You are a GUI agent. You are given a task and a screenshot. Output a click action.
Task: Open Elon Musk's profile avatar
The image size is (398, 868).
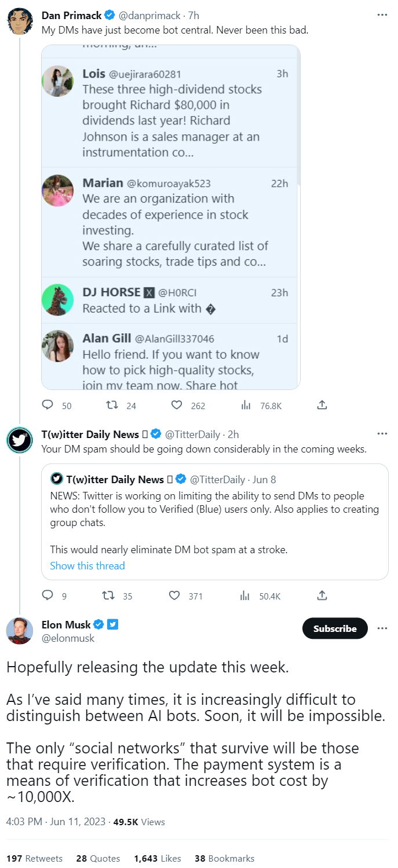(x=20, y=631)
